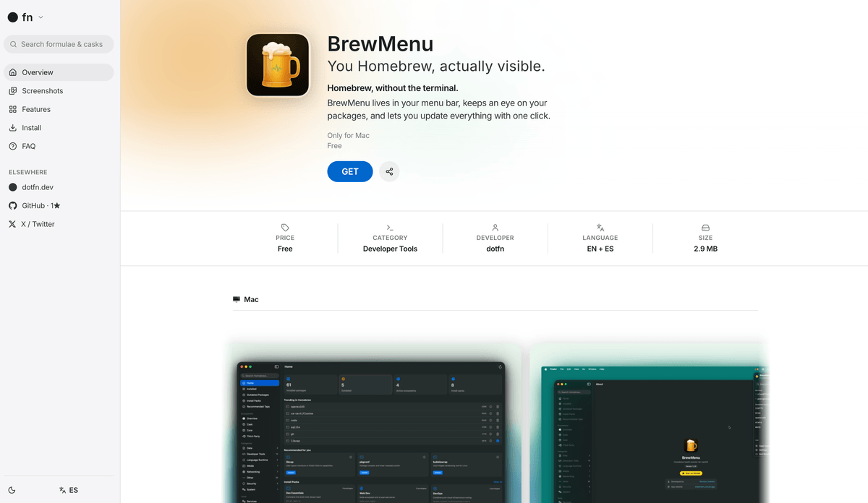
Task: Click the dotfn.dev black circle icon
Action: click(12, 187)
